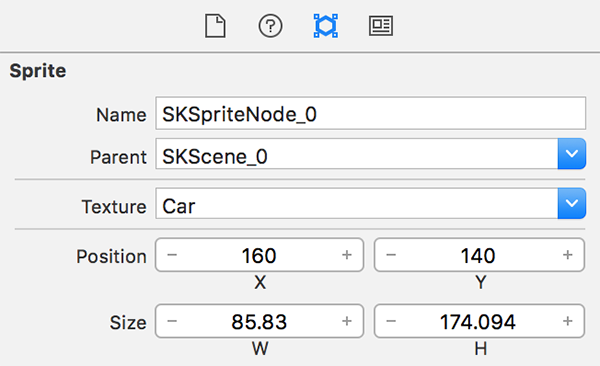Decrease Size H with minus button
Image resolution: width=600 pixels, height=366 pixels.
coord(391,321)
